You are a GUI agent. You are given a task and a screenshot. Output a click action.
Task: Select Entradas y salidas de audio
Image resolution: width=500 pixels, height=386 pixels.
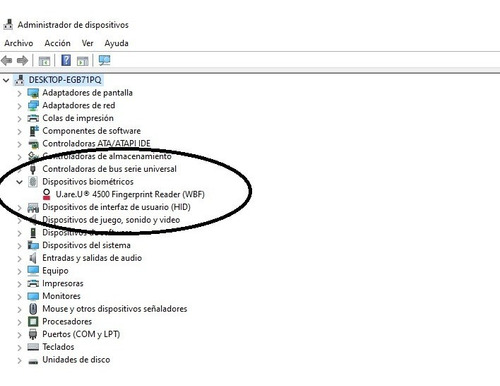pyautogui.click(x=92, y=258)
